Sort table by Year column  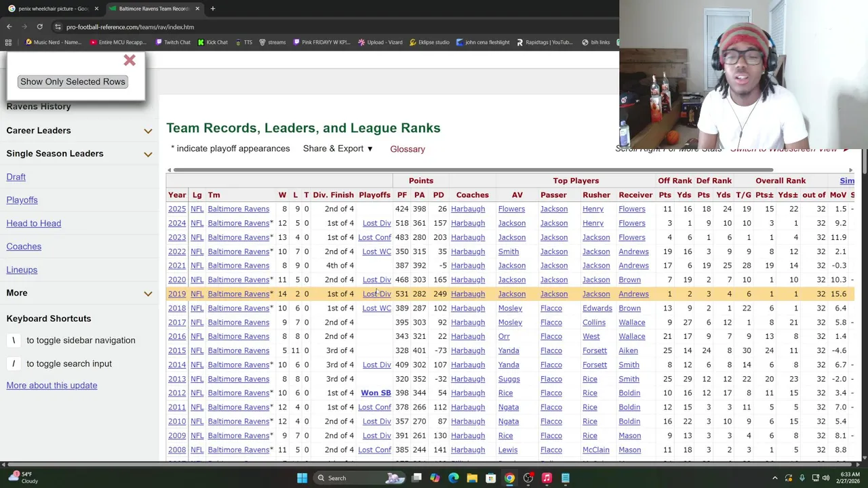[x=177, y=195]
